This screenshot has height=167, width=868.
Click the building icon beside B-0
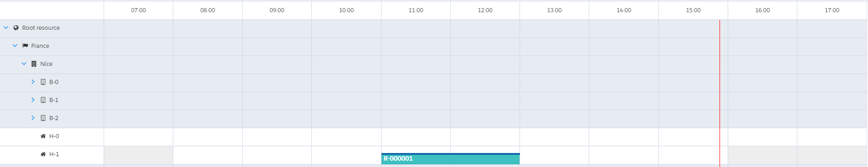coord(43,82)
